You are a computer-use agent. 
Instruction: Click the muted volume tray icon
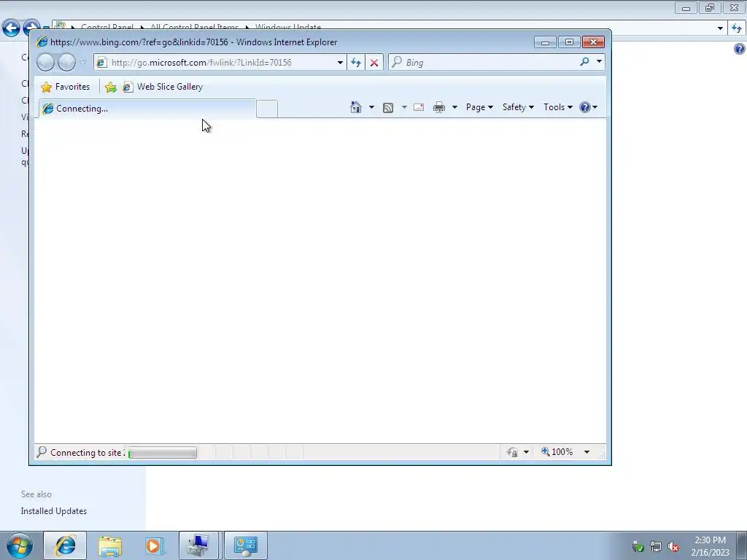point(673,547)
